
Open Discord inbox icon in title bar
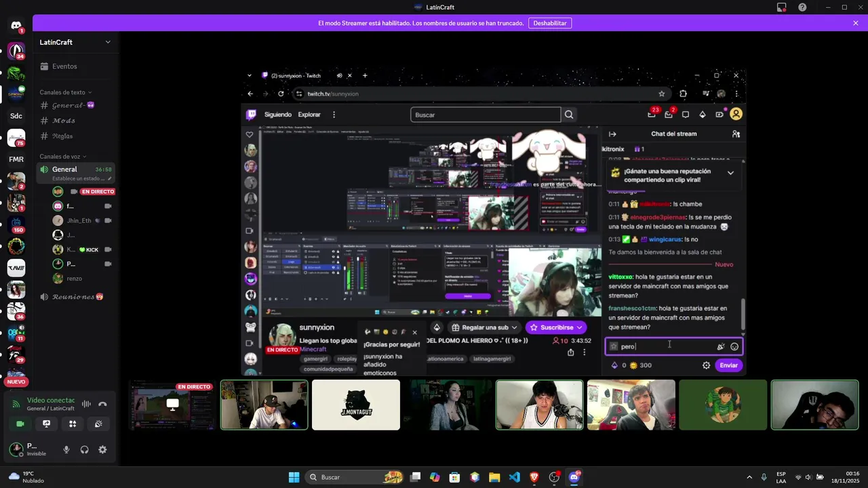(781, 7)
